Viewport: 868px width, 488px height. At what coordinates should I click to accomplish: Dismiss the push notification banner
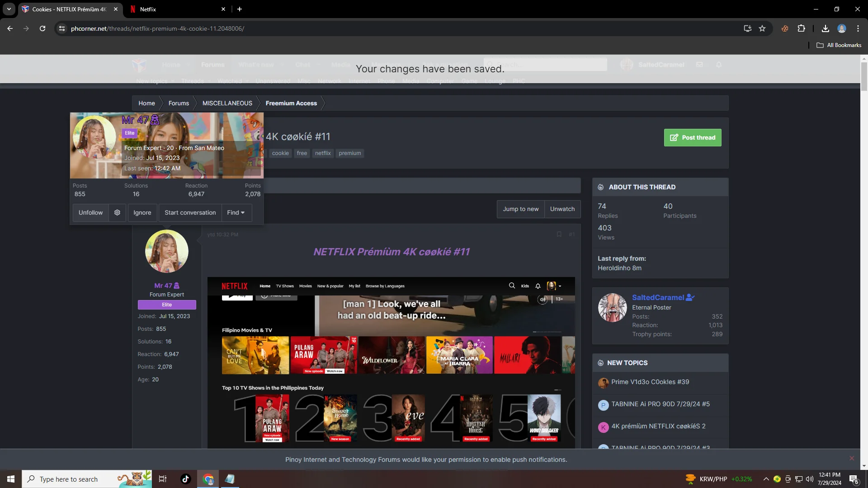[x=852, y=458]
